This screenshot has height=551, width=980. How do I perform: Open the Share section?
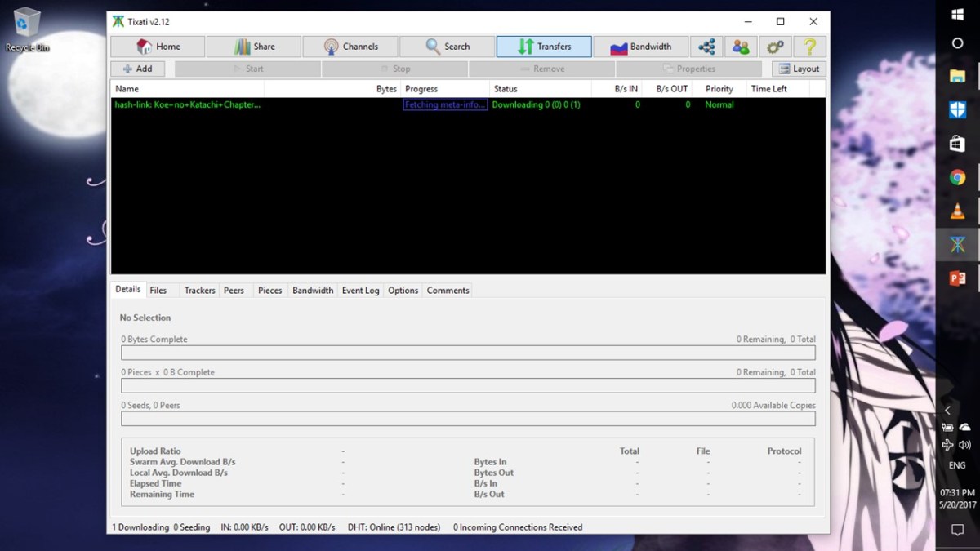coord(254,47)
